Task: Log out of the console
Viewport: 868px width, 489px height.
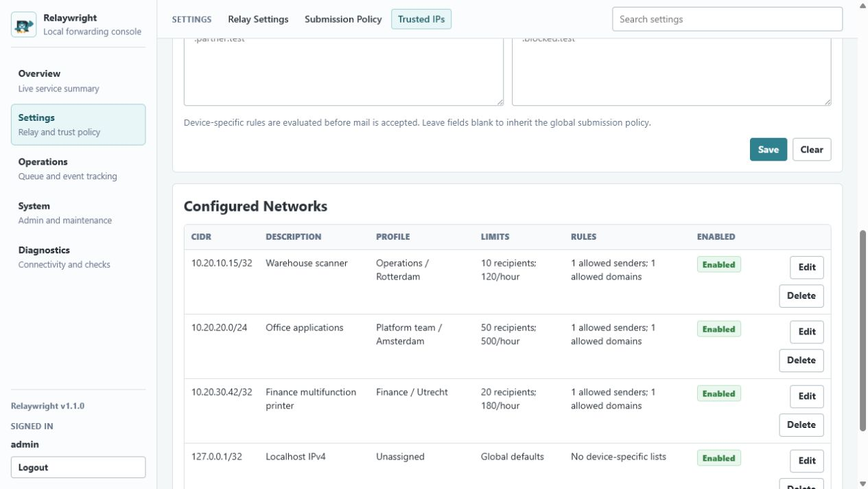Action: [x=78, y=468]
